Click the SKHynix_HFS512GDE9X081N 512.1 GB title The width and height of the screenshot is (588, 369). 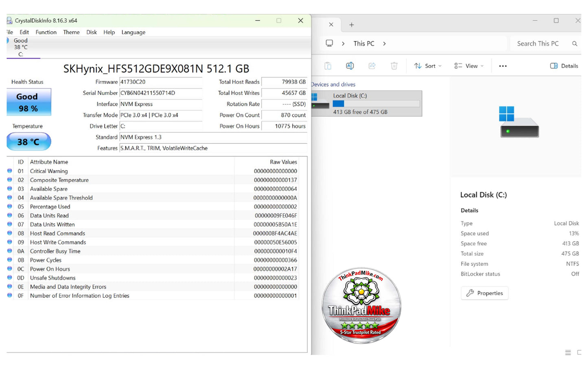[x=156, y=69]
